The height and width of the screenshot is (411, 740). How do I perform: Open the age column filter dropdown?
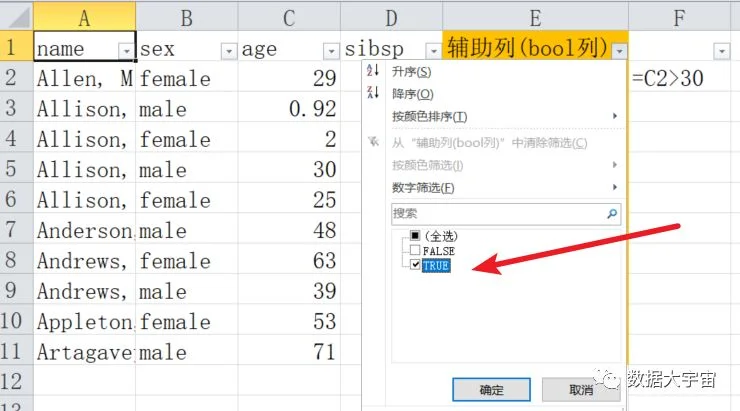331,50
